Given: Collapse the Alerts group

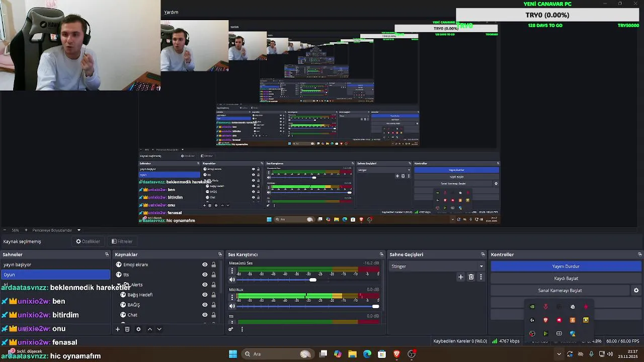Looking at the screenshot, I should tap(120, 285).
